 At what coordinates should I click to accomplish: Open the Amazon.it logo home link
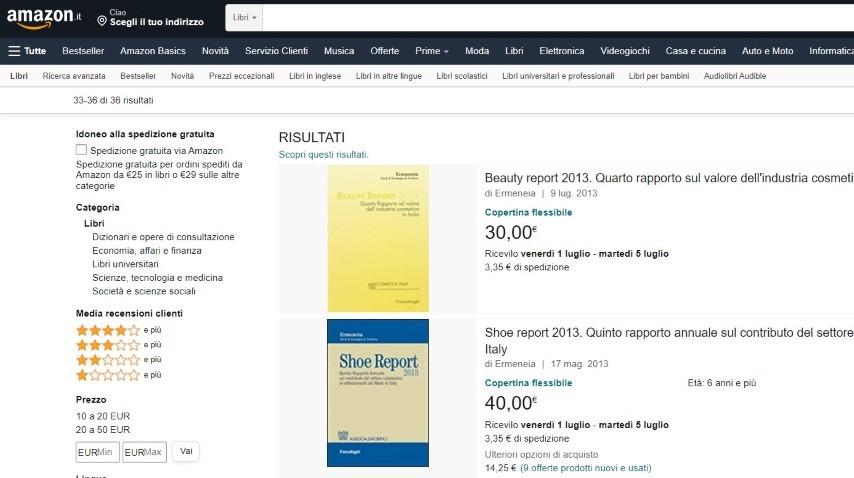(x=44, y=17)
